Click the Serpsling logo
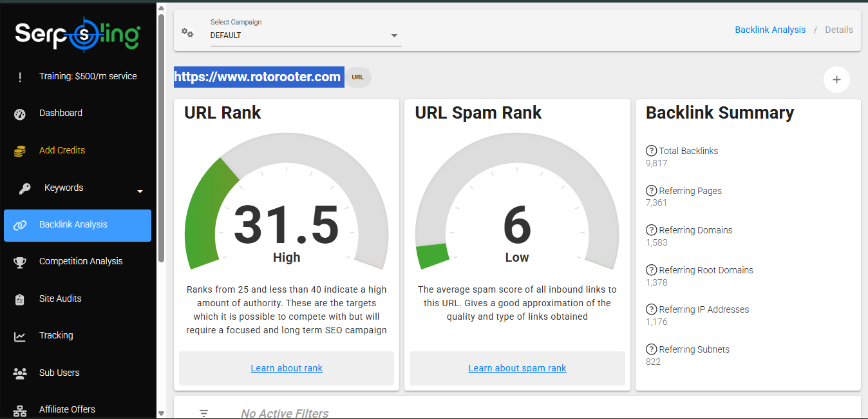Screen dimensions: 868x419 (x=77, y=35)
